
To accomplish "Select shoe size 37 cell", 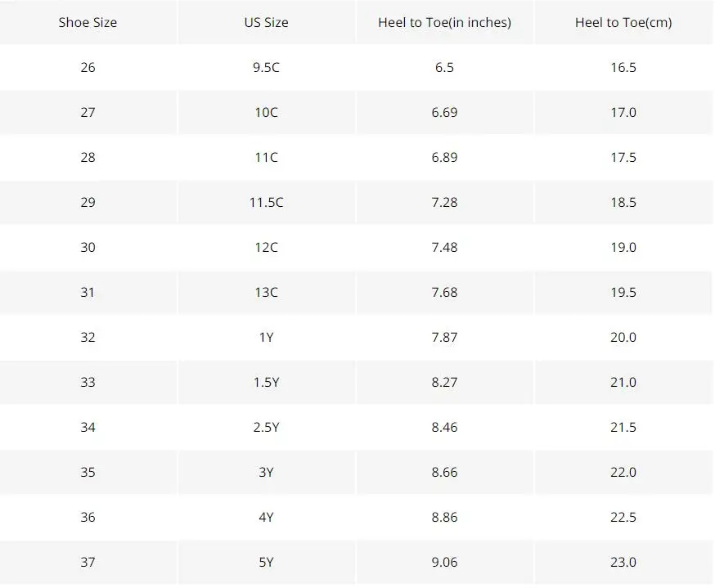I will pyautogui.click(x=88, y=562).
